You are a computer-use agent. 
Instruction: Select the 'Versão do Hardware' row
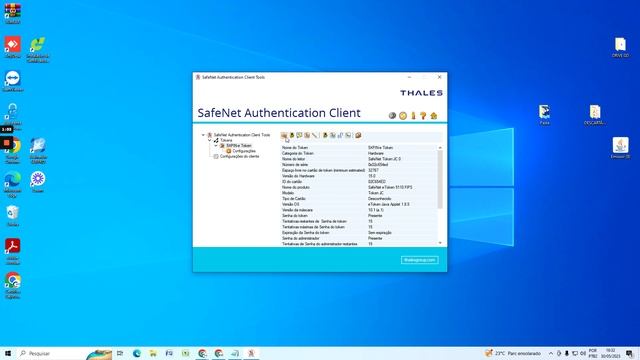click(x=359, y=176)
